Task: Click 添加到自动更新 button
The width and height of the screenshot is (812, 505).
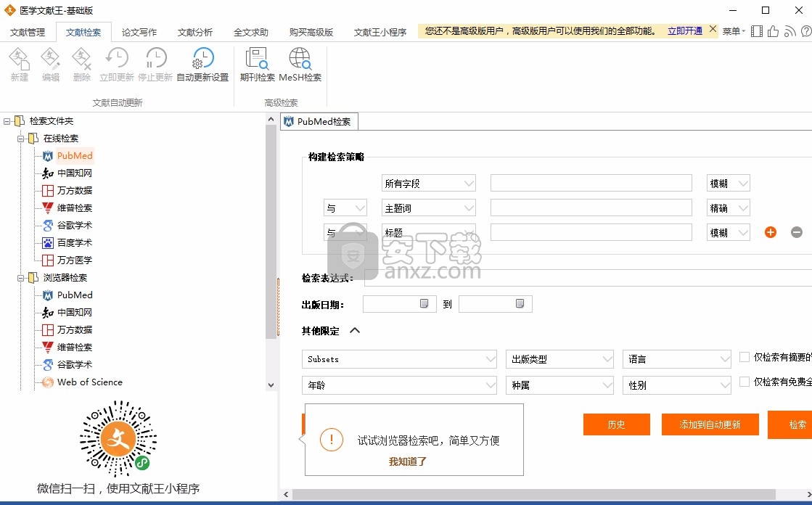Action: [710, 424]
